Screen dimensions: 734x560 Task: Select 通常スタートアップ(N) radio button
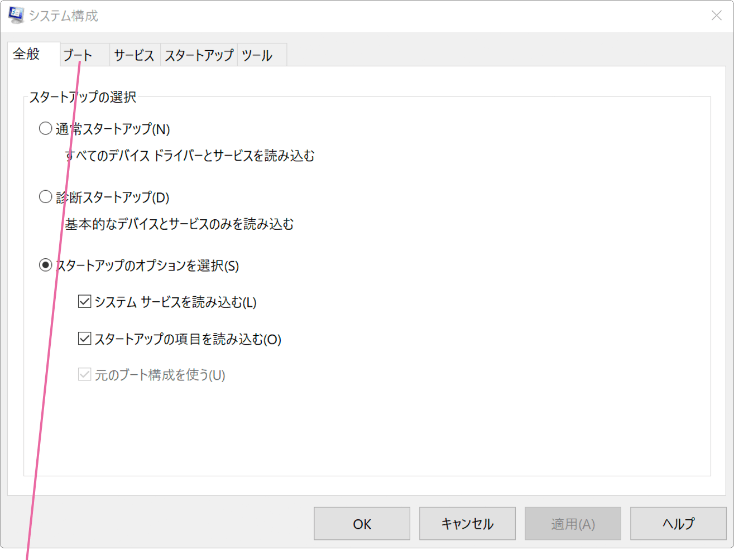tap(46, 129)
